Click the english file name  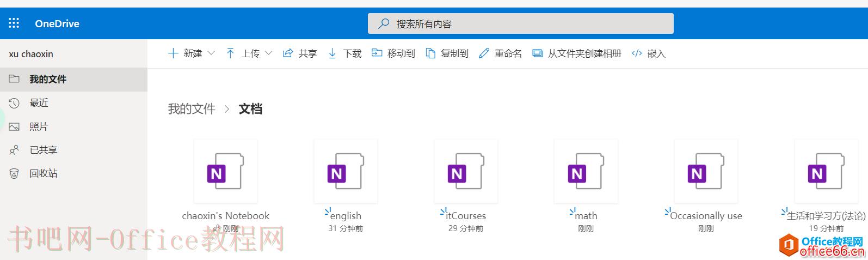(346, 216)
